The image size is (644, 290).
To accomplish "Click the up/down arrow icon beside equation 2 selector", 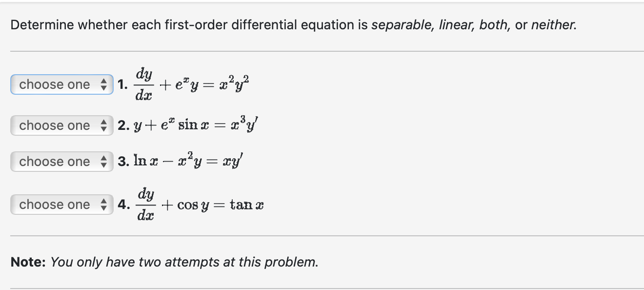I will [x=103, y=125].
